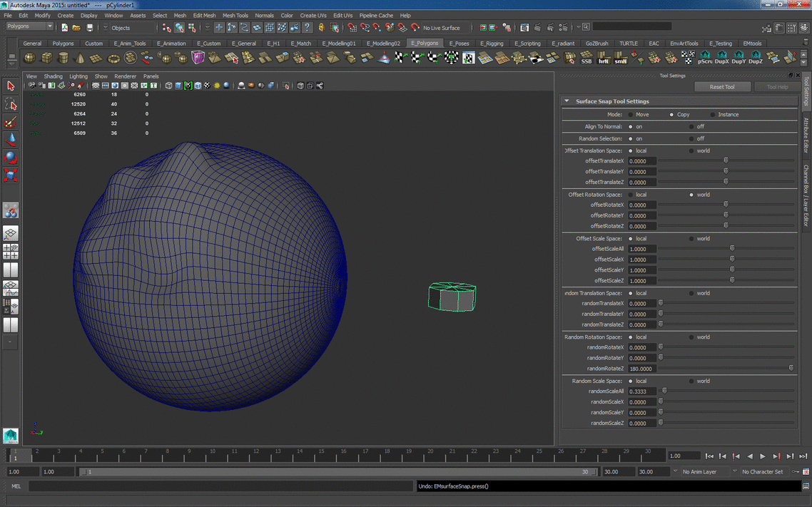
Task: Click the Reset Tool button
Action: (722, 87)
